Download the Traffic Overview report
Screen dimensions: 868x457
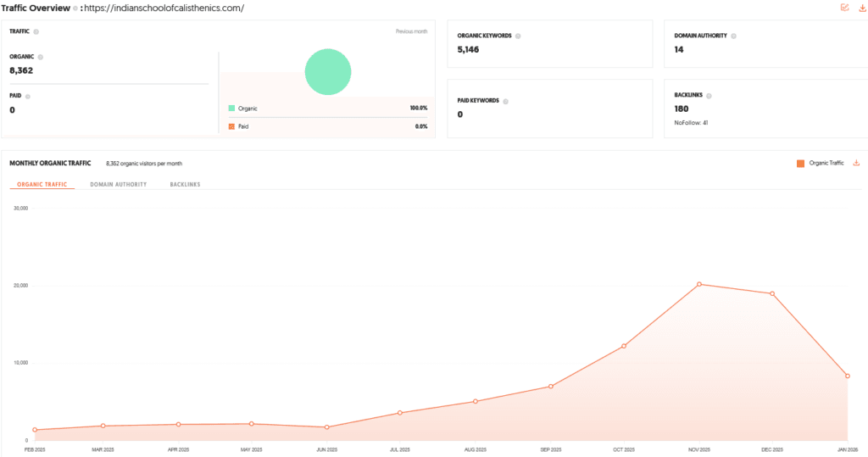coord(862,8)
